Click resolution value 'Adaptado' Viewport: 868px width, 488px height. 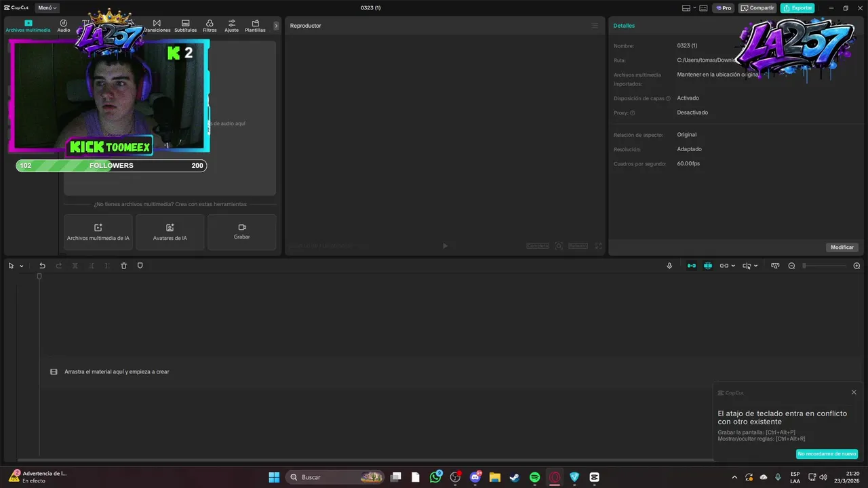click(x=689, y=149)
